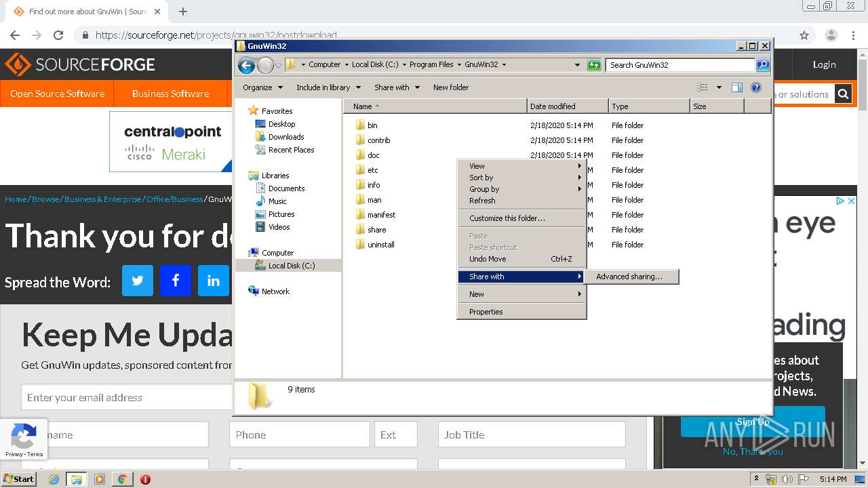Click the Phone input field
The width and height of the screenshot is (868, 488).
coord(300,434)
